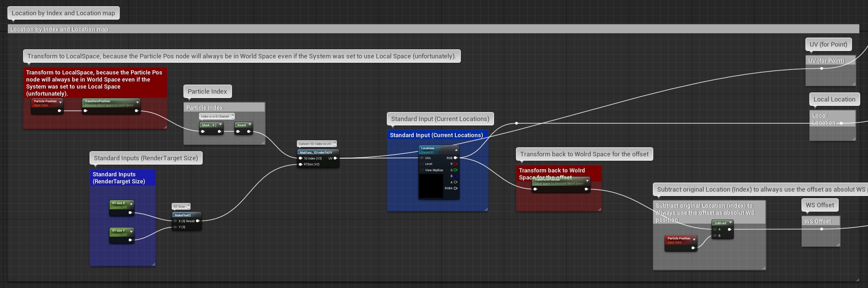
Task: Select the RT size Y parameter node
Action: (x=119, y=232)
